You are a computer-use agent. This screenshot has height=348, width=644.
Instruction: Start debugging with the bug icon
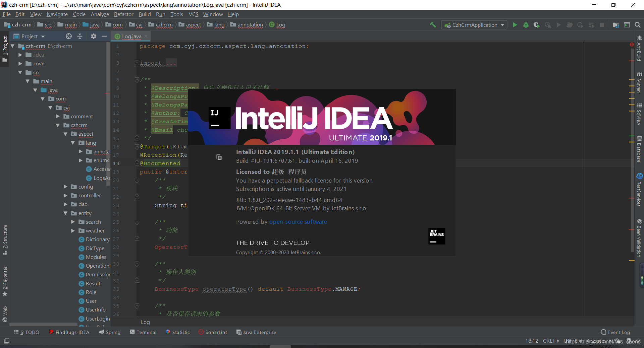coord(526,25)
